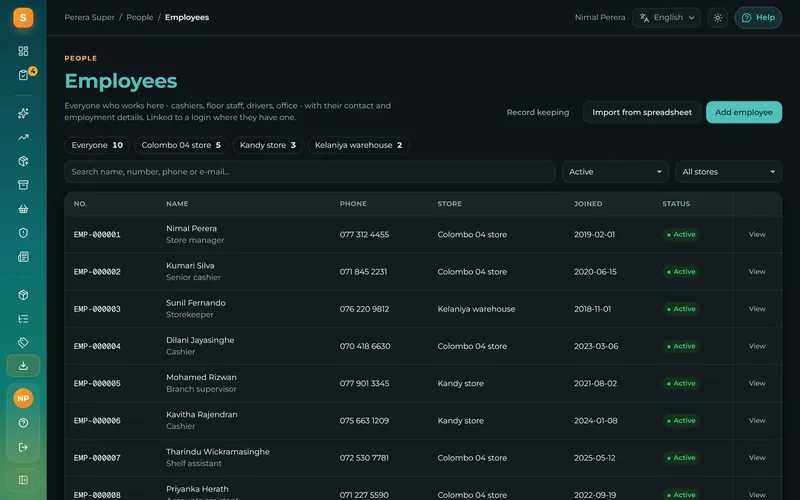Click employee number EMP-000005

point(97,384)
